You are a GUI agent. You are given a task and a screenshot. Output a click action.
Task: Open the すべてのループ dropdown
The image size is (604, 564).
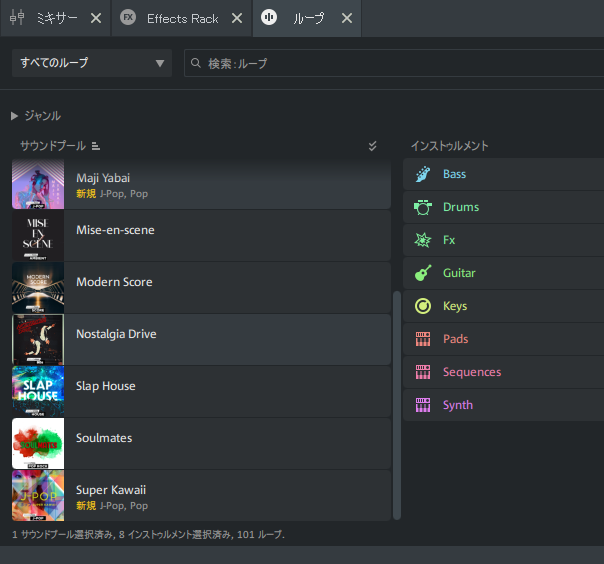pos(92,63)
